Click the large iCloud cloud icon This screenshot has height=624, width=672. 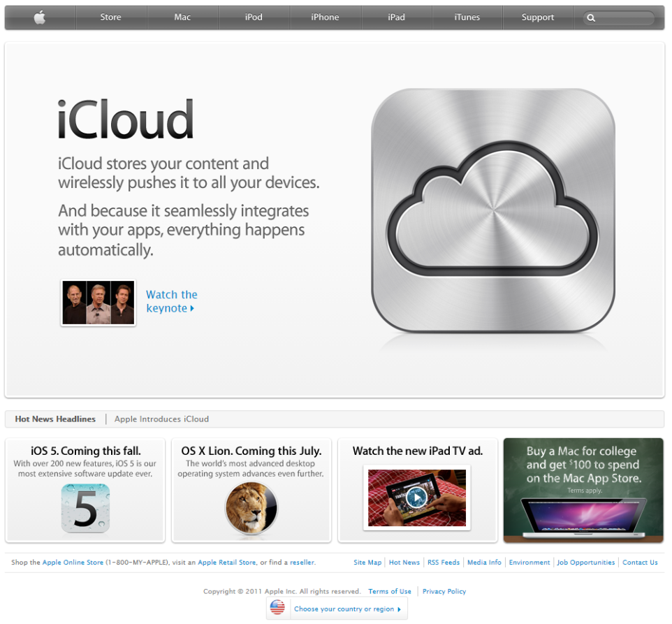(493, 210)
